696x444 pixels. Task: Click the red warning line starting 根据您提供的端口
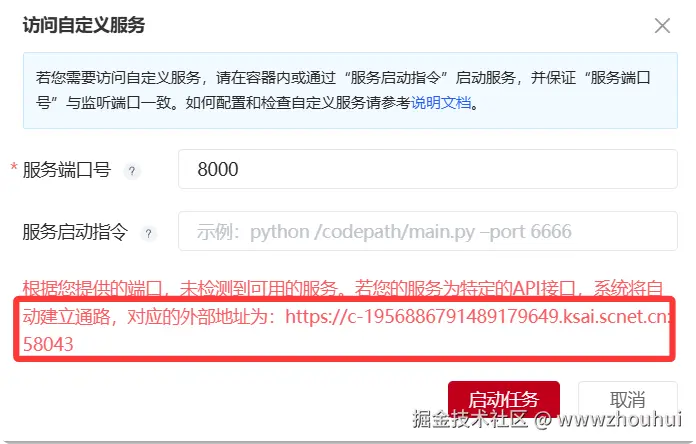343,289
